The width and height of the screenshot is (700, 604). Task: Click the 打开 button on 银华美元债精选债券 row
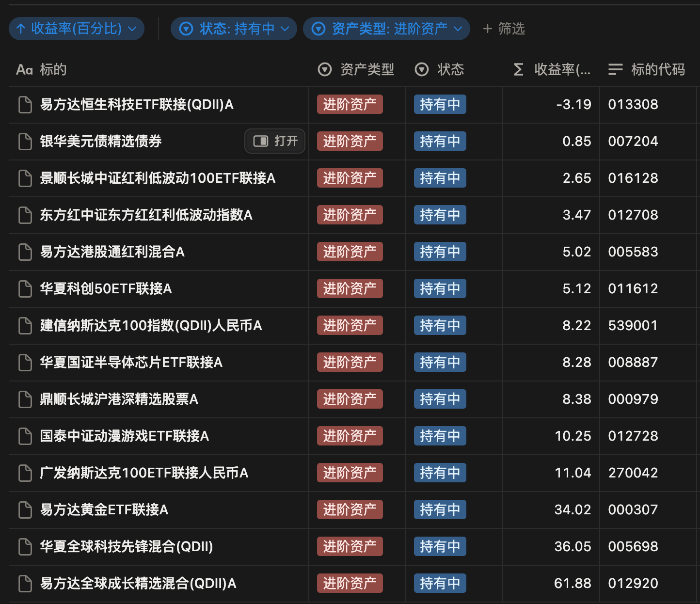(x=274, y=141)
